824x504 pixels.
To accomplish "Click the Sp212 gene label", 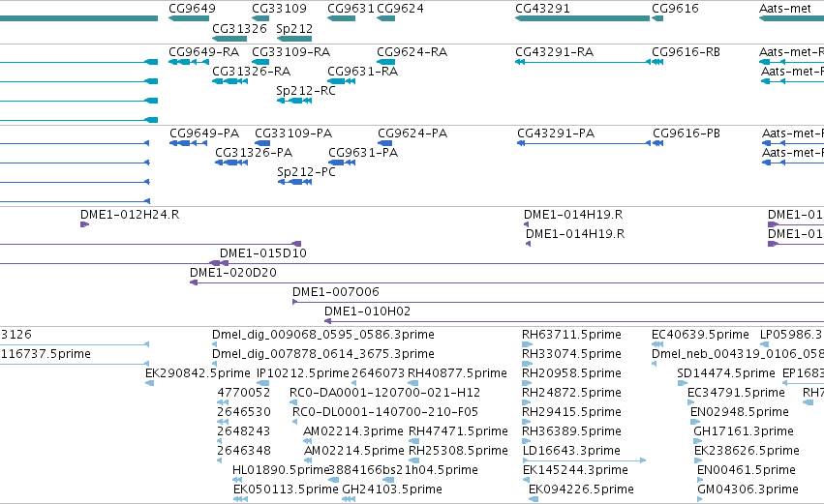I will click(294, 28).
